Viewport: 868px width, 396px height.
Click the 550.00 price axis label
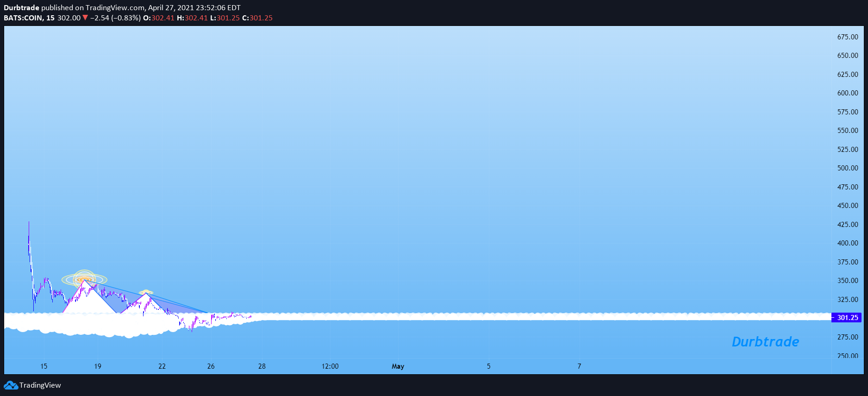(848, 131)
